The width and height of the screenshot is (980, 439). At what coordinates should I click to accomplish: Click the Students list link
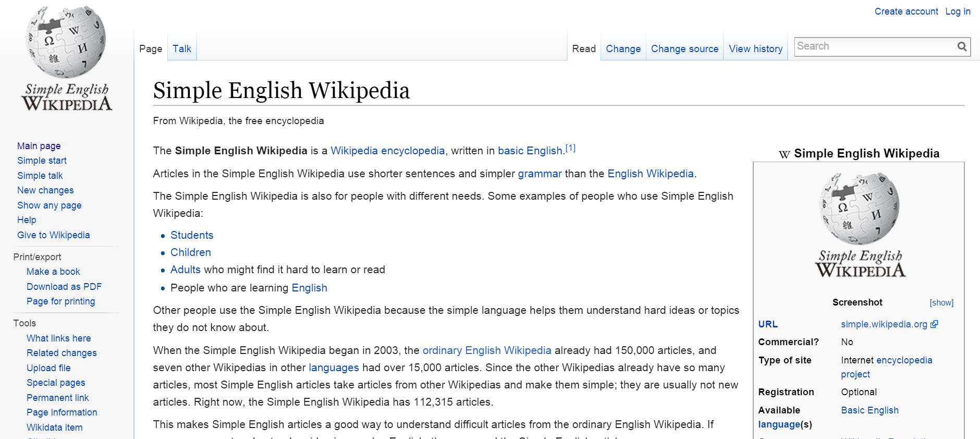tap(192, 235)
